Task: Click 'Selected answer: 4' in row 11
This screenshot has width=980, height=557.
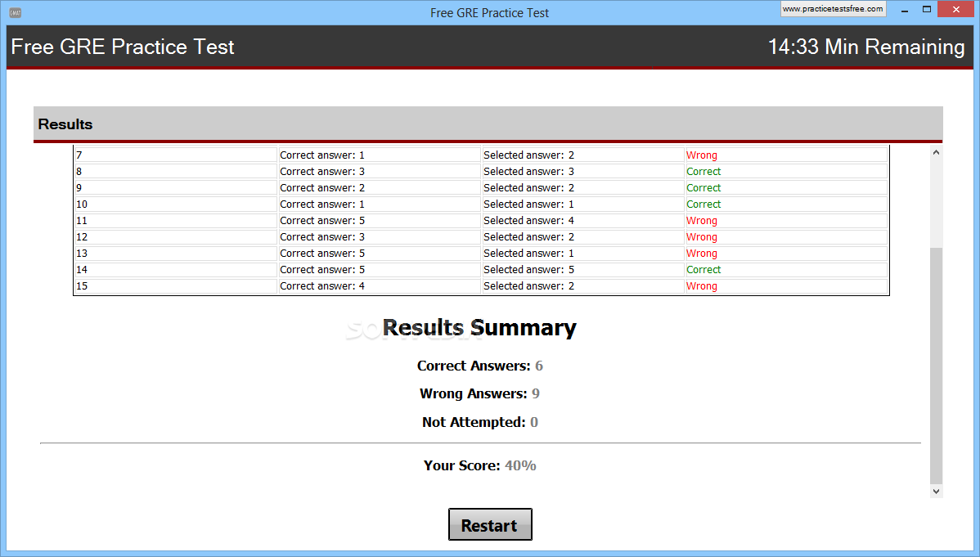Action: pos(528,221)
